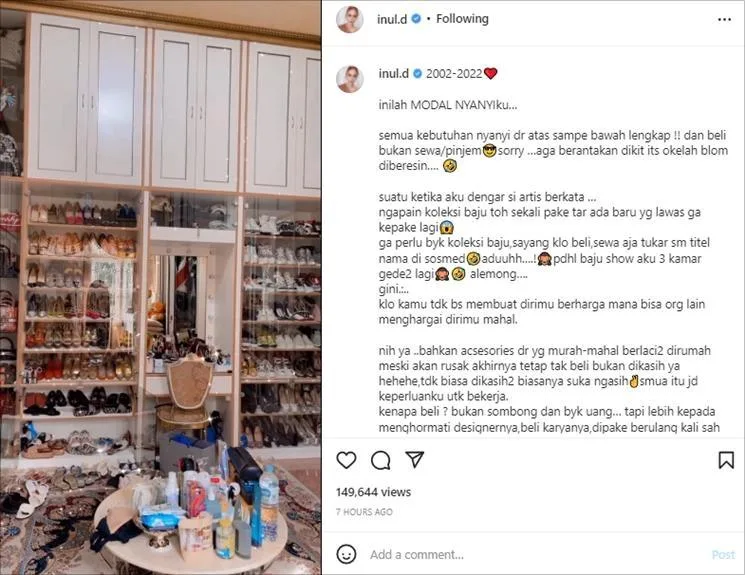This screenshot has width=745, height=575.
Task: Open the inul.d profile from the header username
Action: 392,19
